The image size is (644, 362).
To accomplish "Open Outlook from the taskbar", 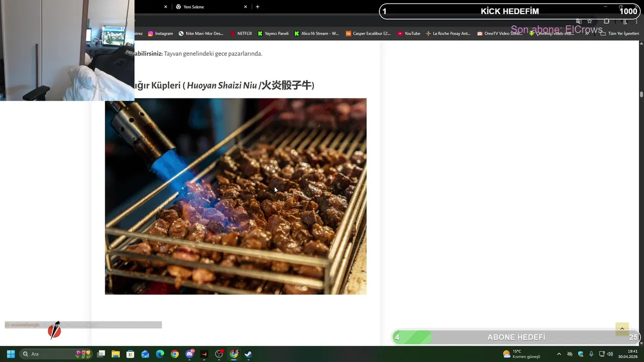I will (145, 354).
